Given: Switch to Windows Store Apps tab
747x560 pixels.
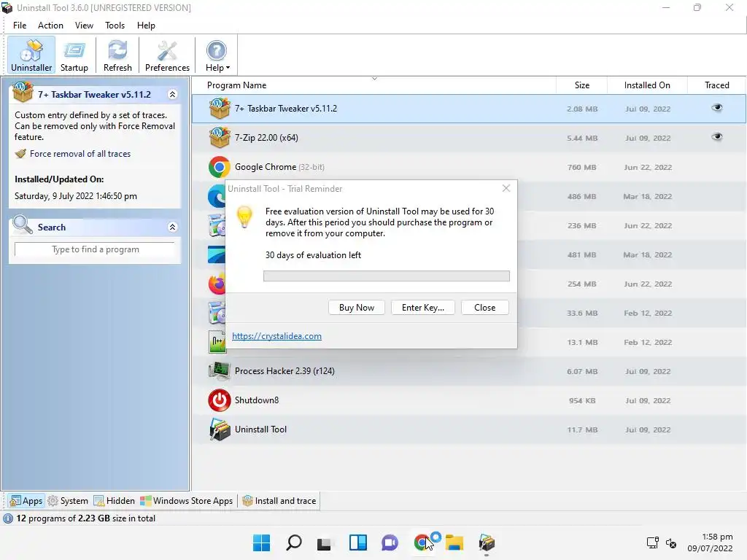Looking at the screenshot, I should (x=186, y=501).
